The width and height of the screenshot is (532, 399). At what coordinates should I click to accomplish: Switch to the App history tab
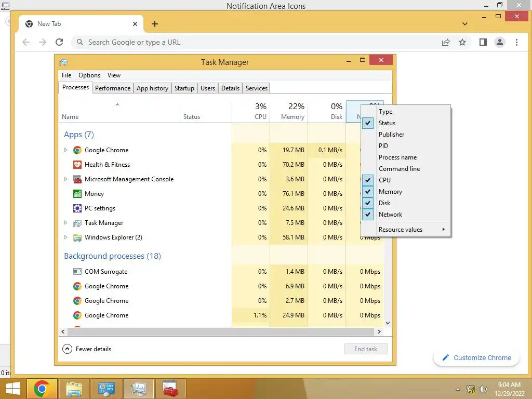[152, 88]
